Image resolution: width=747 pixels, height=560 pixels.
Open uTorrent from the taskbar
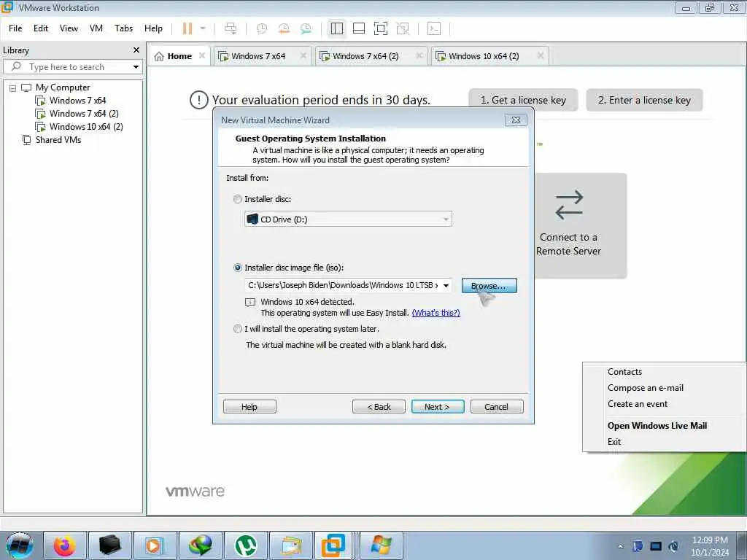(246, 545)
